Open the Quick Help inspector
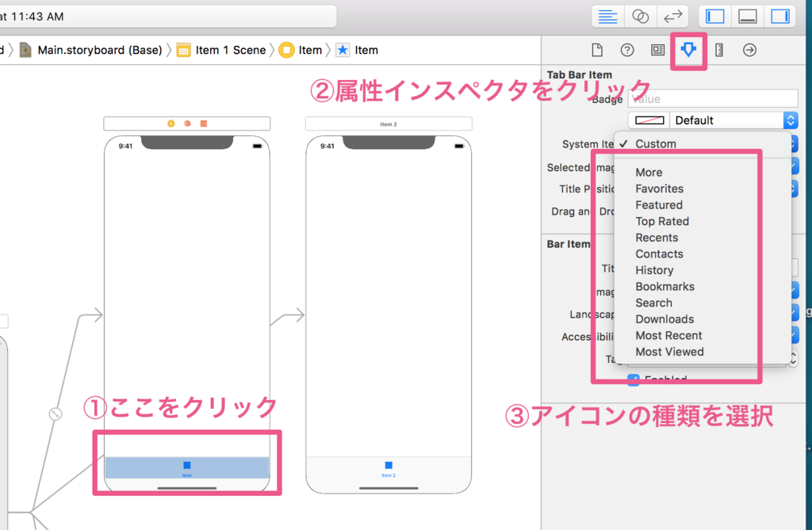The height and width of the screenshot is (530, 812). click(x=627, y=50)
